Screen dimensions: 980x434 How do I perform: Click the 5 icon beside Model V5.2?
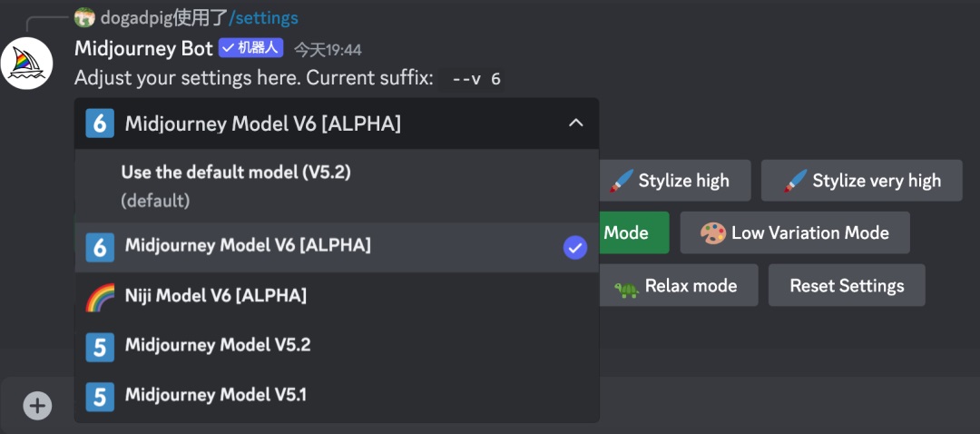(x=100, y=346)
